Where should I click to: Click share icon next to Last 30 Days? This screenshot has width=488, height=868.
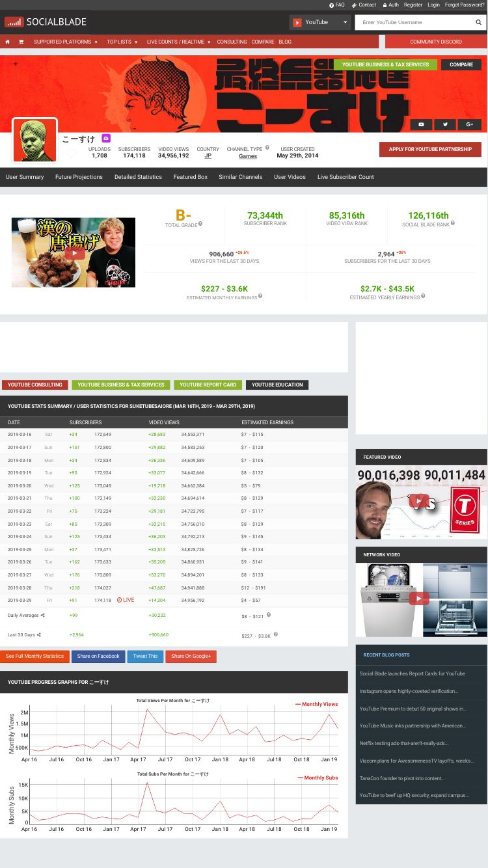click(38, 634)
